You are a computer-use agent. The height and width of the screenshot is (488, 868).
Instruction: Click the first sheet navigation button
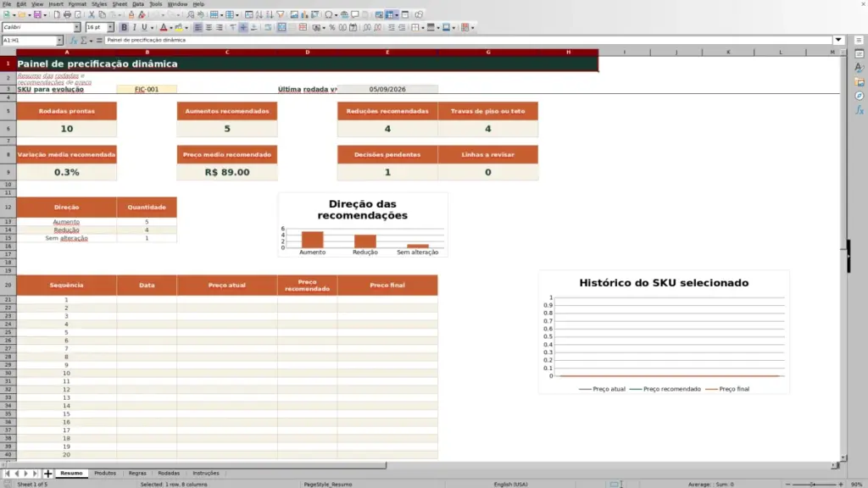click(7, 473)
